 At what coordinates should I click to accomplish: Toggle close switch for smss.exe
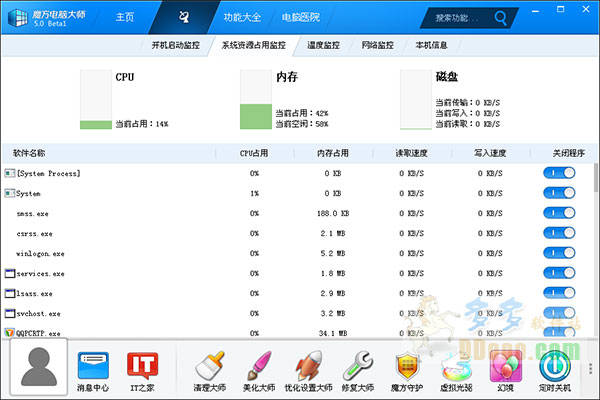coord(559,213)
